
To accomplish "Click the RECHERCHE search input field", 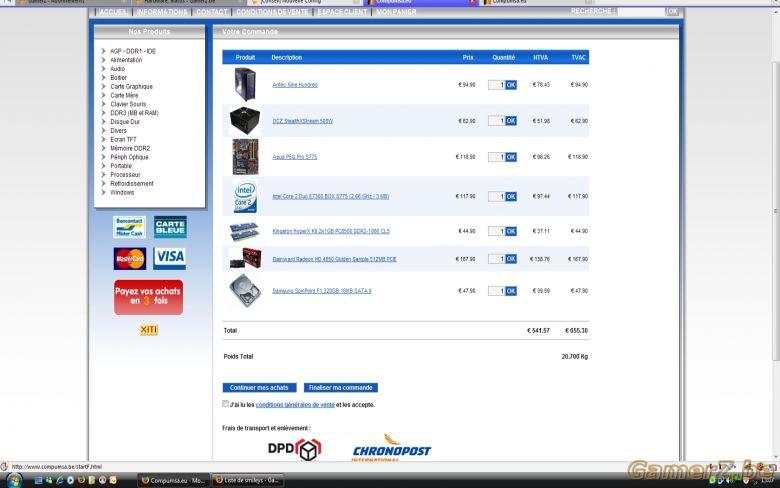I will pos(641,11).
